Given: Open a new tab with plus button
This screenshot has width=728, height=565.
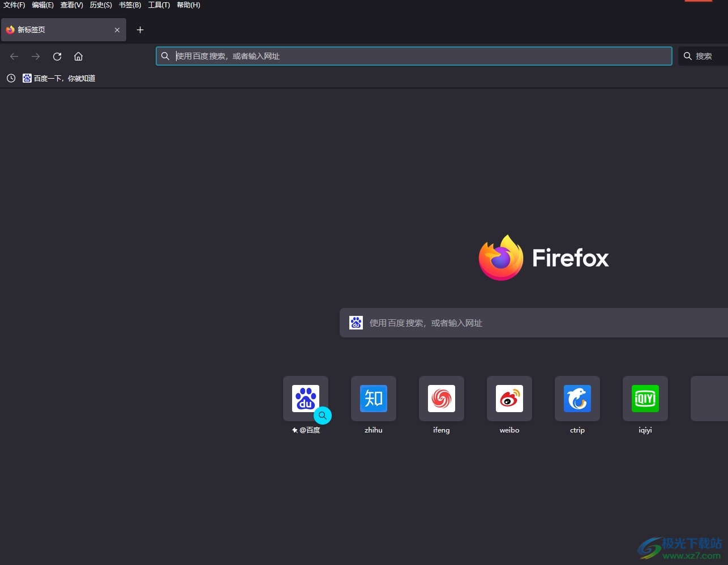Looking at the screenshot, I should tap(140, 30).
